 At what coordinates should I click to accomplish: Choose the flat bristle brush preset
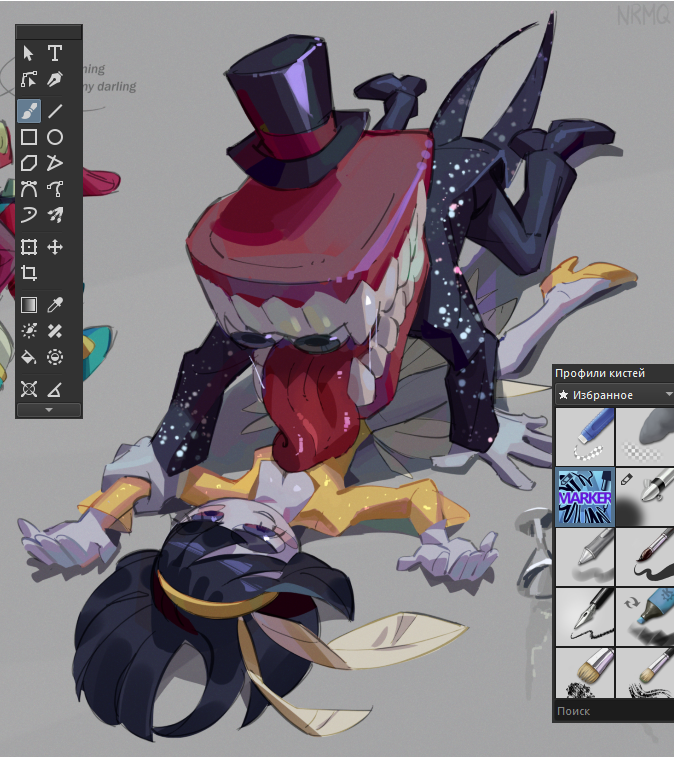[x=585, y=673]
